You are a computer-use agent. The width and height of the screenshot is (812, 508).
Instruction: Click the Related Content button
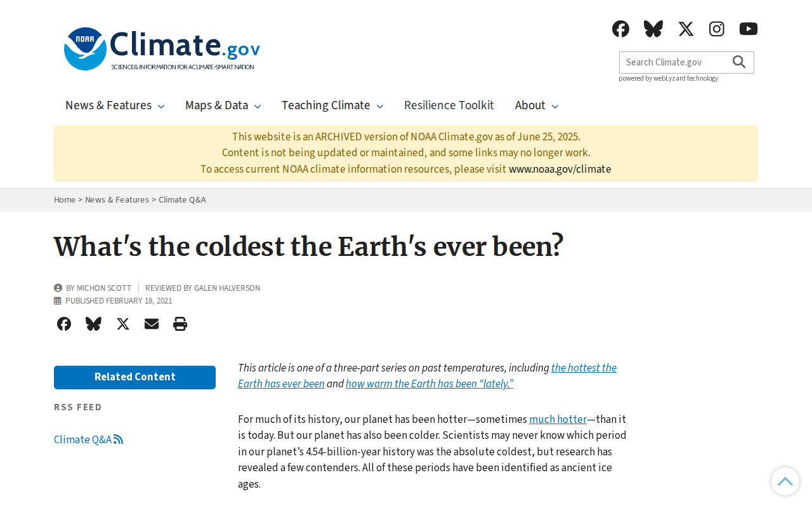tap(134, 377)
